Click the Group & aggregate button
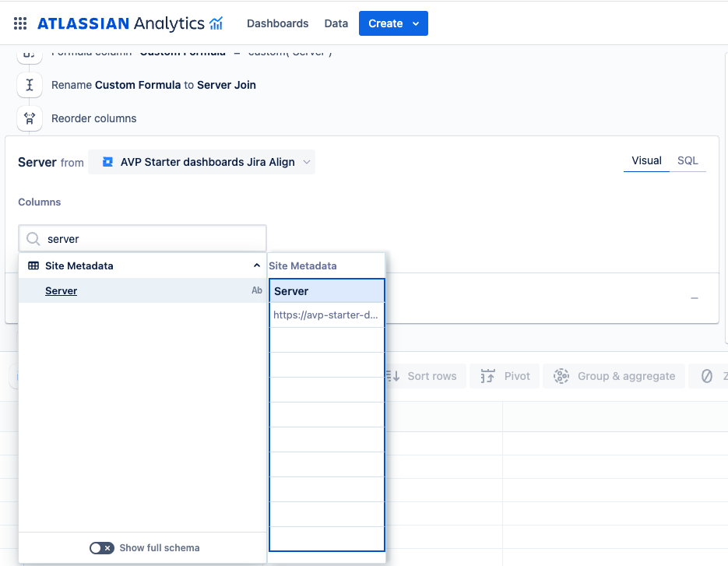Image resolution: width=728 pixels, height=566 pixels. pyautogui.click(x=614, y=376)
